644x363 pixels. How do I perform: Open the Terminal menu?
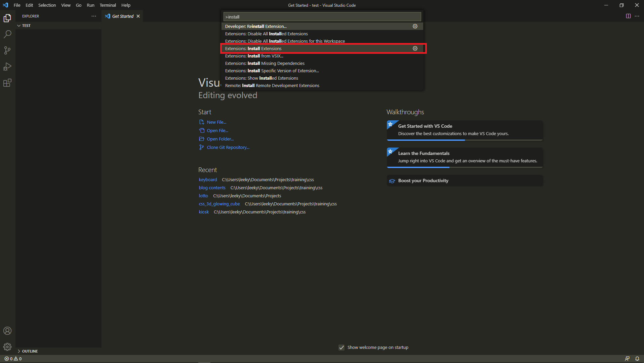(108, 5)
